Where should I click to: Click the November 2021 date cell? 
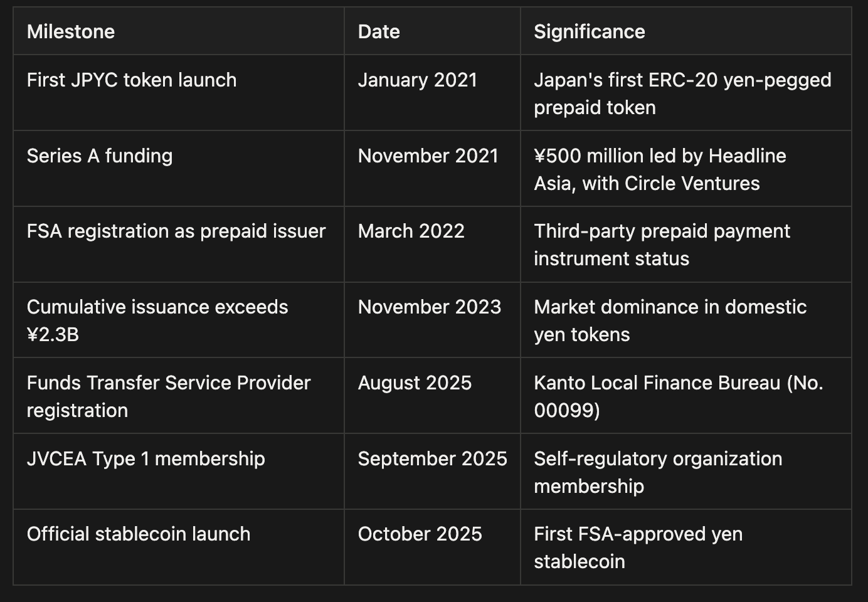pos(428,156)
